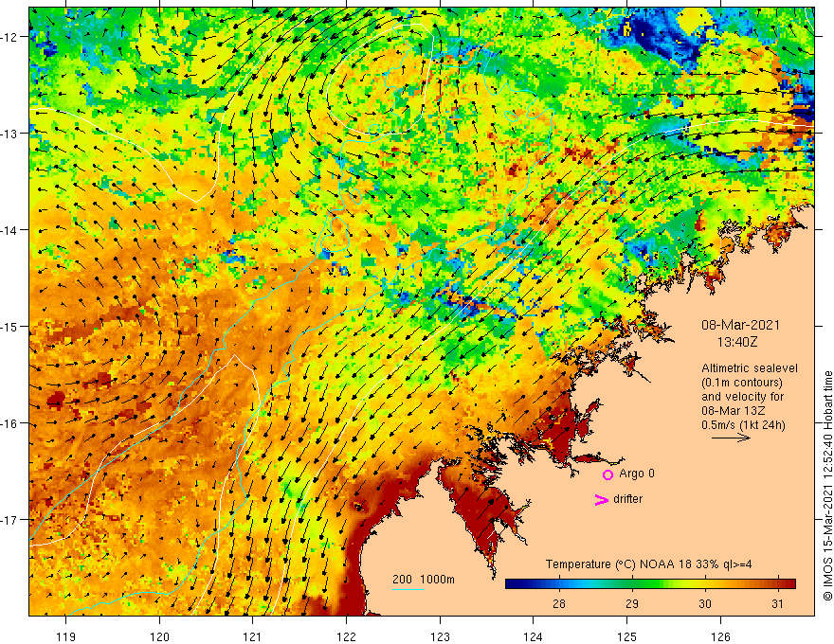Screen dimensions: 834x644
Task: Click latitude axis label -12
Action: pyautogui.click(x=9, y=37)
